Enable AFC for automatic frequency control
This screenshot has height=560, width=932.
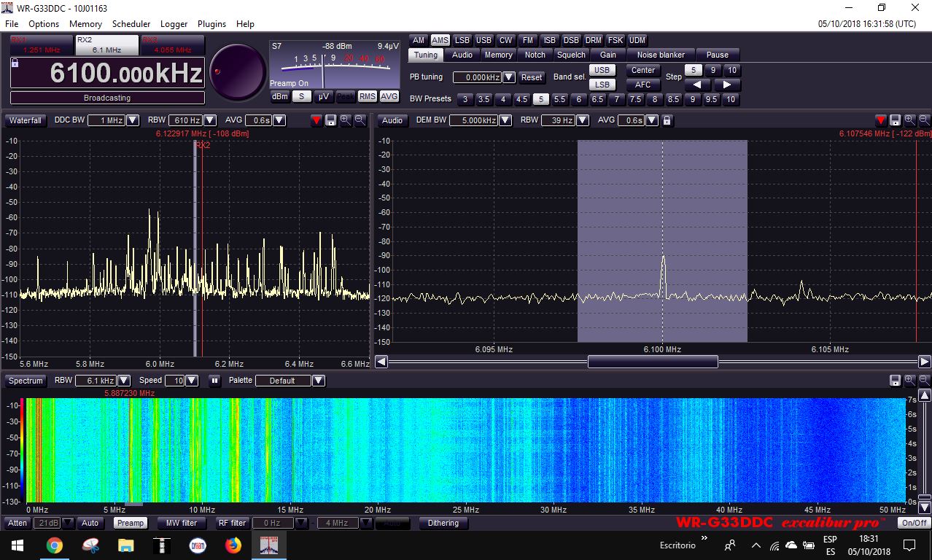pos(642,85)
